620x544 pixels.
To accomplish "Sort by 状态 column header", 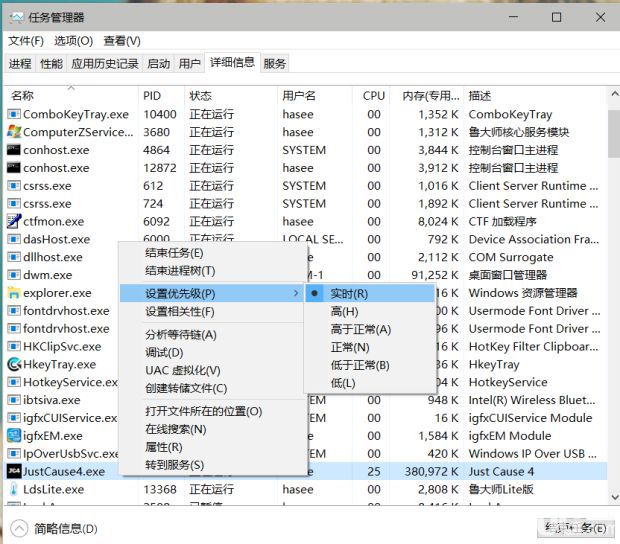I will click(x=231, y=95).
